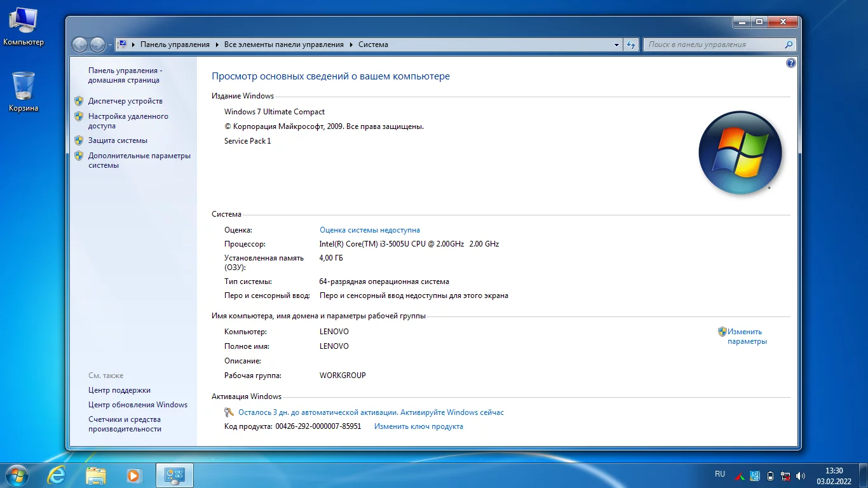The width and height of the screenshot is (868, 488).
Task: Open Help via the blue question mark icon
Action: (790, 63)
